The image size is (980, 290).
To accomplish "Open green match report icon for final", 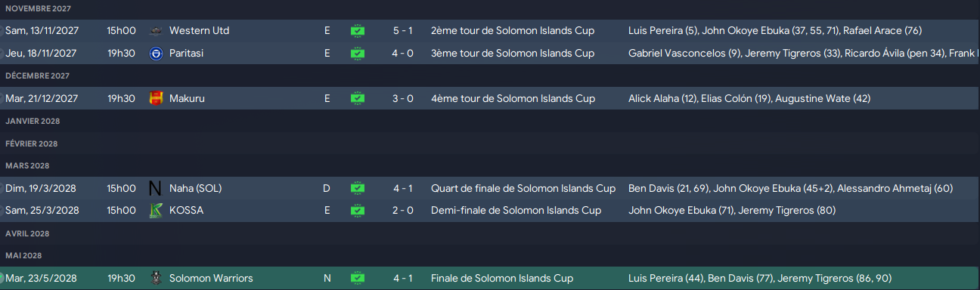I will pyautogui.click(x=358, y=278).
